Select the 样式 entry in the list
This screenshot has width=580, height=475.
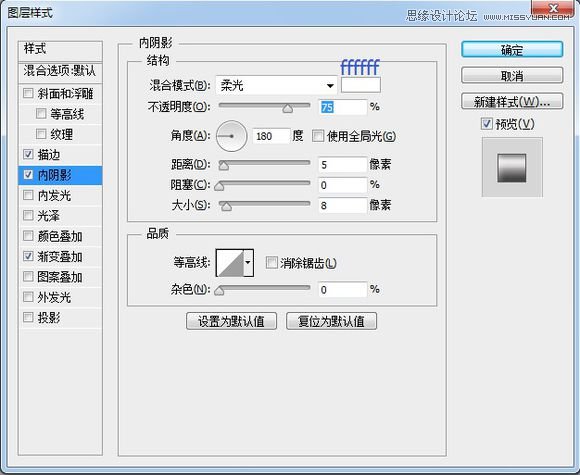tap(60, 49)
